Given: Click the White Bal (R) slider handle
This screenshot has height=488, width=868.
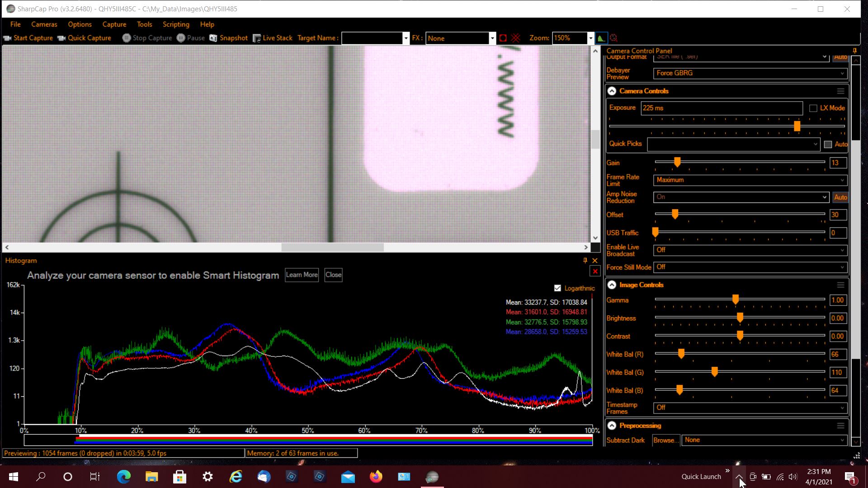Looking at the screenshot, I should pos(681,354).
